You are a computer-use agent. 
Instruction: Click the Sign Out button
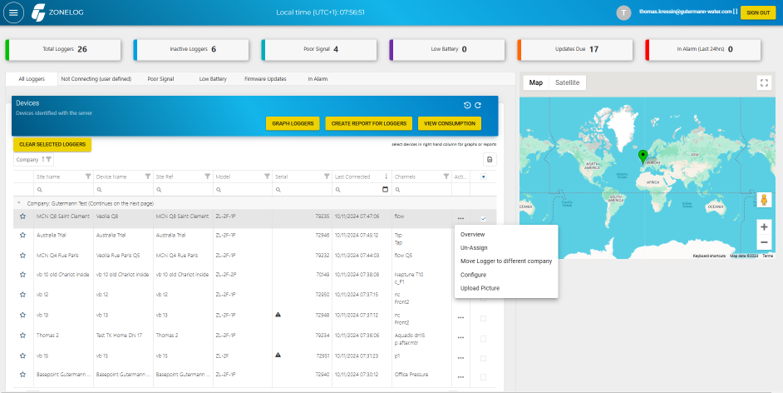758,13
